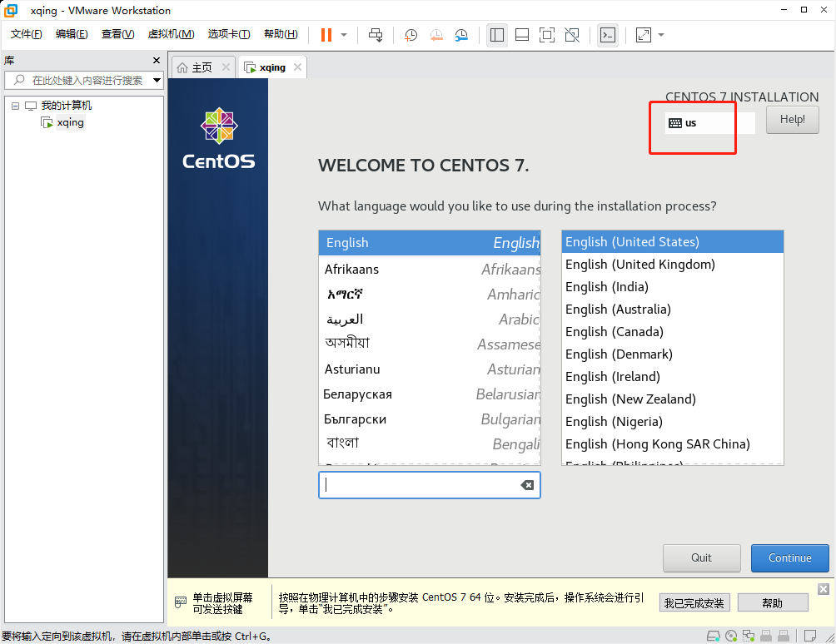Choose English (Nigeria) locale
The height and width of the screenshot is (644, 836).
click(x=672, y=421)
